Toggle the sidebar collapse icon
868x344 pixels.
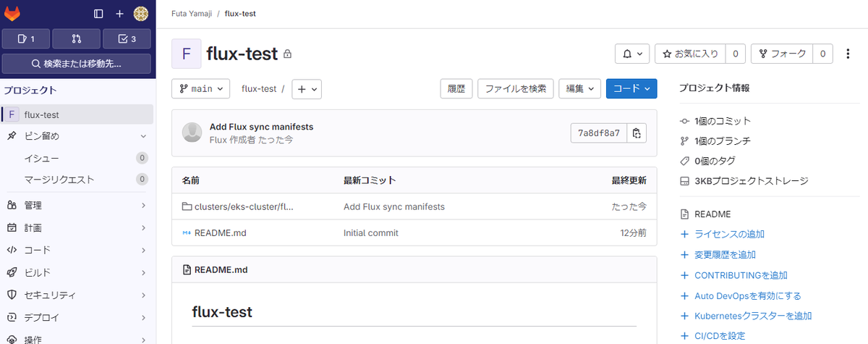pos(99,14)
